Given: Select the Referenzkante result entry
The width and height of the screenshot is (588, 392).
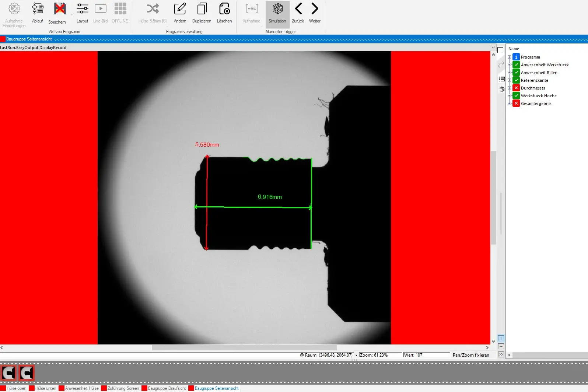Looking at the screenshot, I should point(534,80).
